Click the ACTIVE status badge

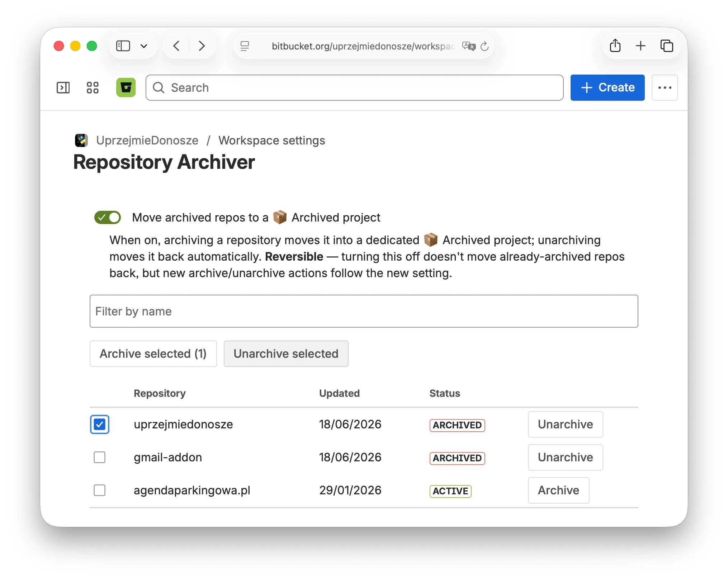450,491
